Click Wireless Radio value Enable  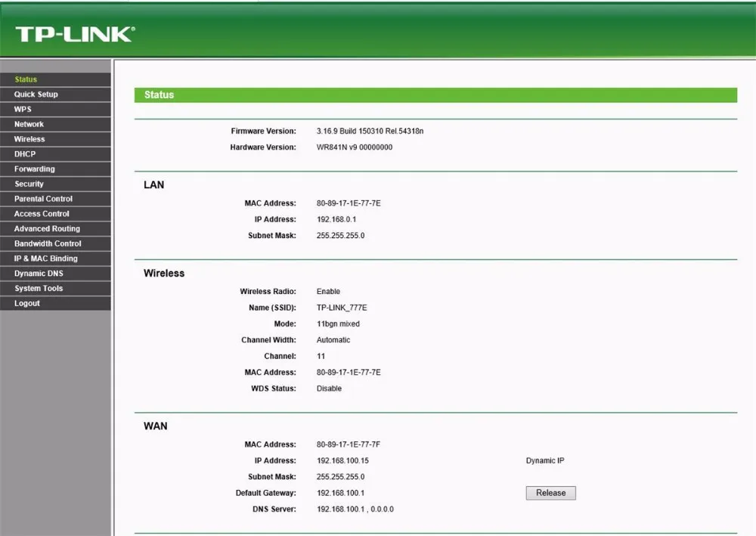328,292
